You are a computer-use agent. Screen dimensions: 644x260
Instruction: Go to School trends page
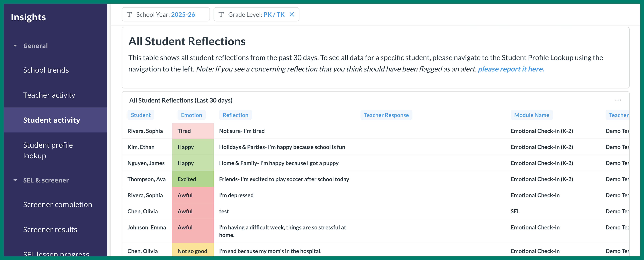(46, 70)
